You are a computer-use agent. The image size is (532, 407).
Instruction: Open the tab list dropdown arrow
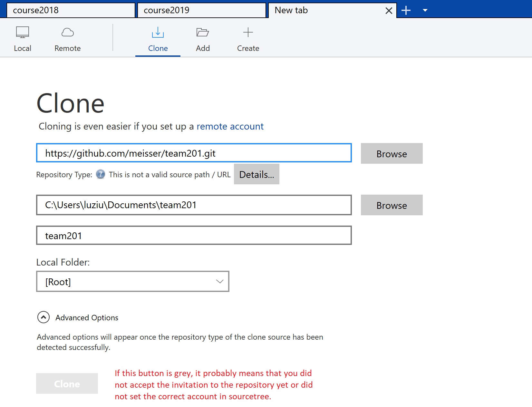[x=425, y=10]
